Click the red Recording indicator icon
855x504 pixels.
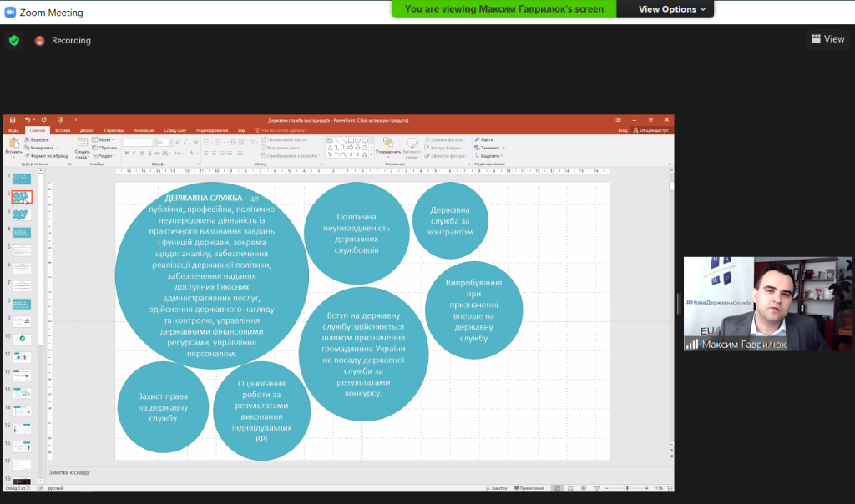tap(39, 40)
